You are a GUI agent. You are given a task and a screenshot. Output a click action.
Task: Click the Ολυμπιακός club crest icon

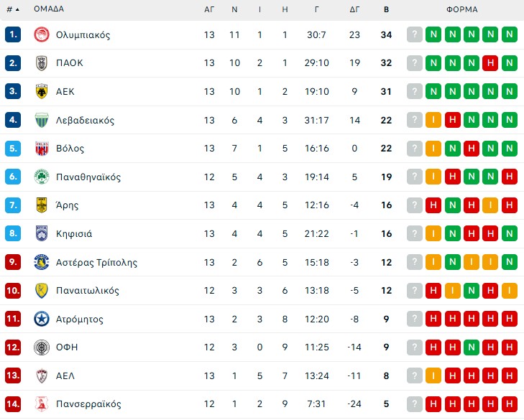(x=41, y=34)
